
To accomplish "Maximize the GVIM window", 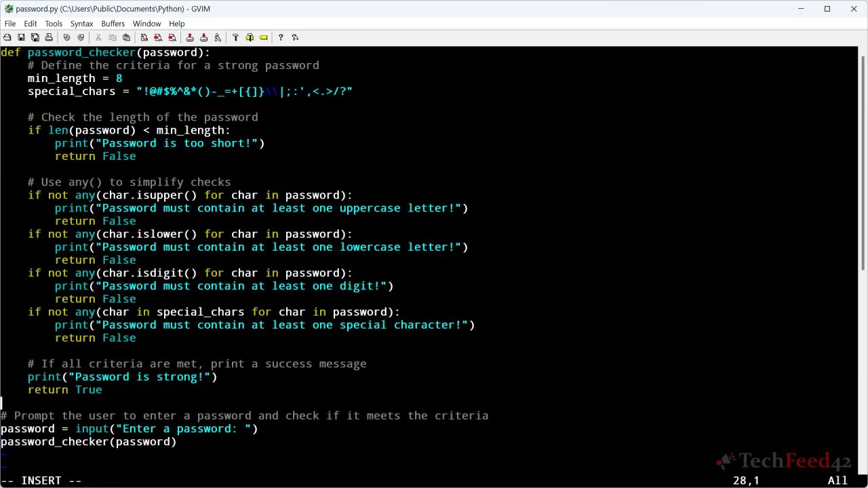I will (827, 9).
